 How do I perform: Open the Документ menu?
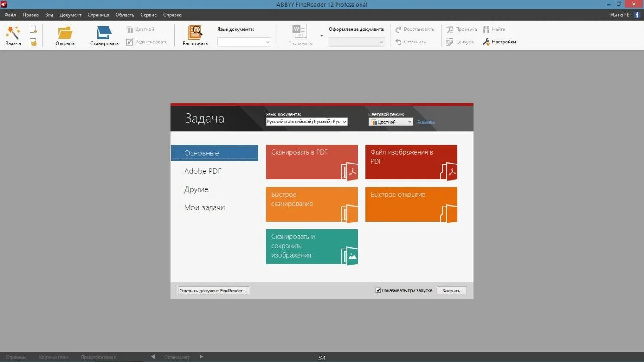click(x=70, y=15)
